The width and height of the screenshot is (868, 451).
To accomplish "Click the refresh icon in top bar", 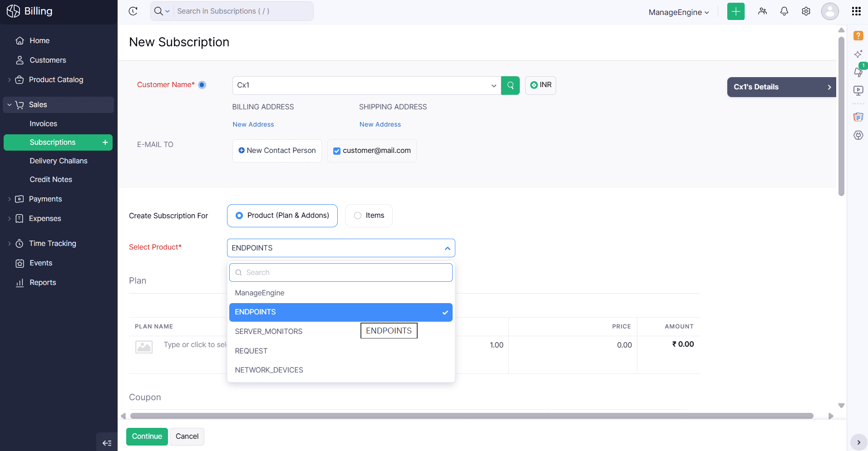I will pos(133,11).
